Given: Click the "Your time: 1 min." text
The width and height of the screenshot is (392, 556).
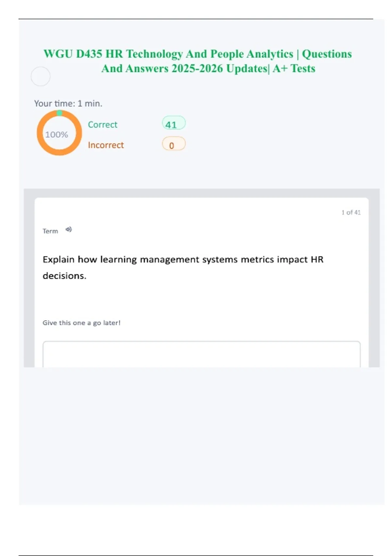Looking at the screenshot, I should 68,104.
